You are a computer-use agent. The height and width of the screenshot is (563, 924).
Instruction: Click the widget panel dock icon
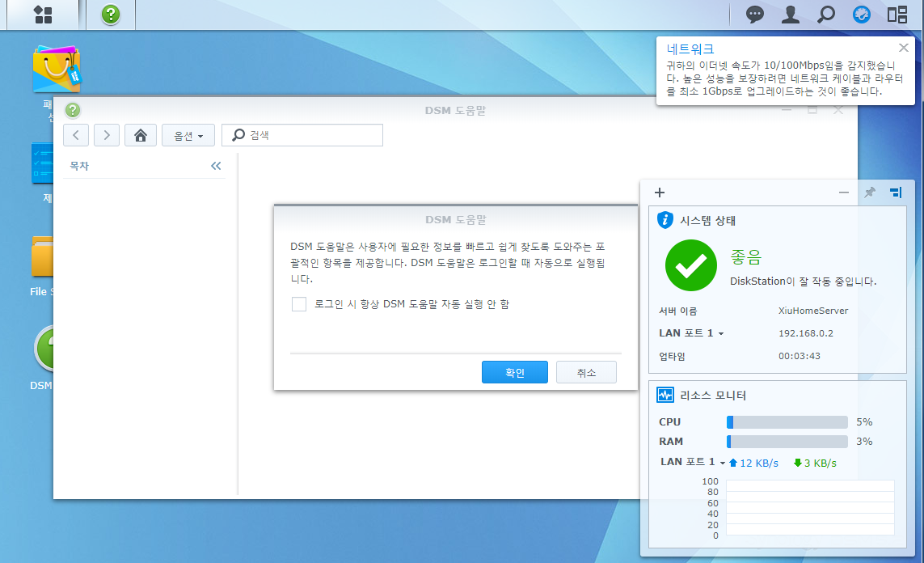click(x=896, y=193)
